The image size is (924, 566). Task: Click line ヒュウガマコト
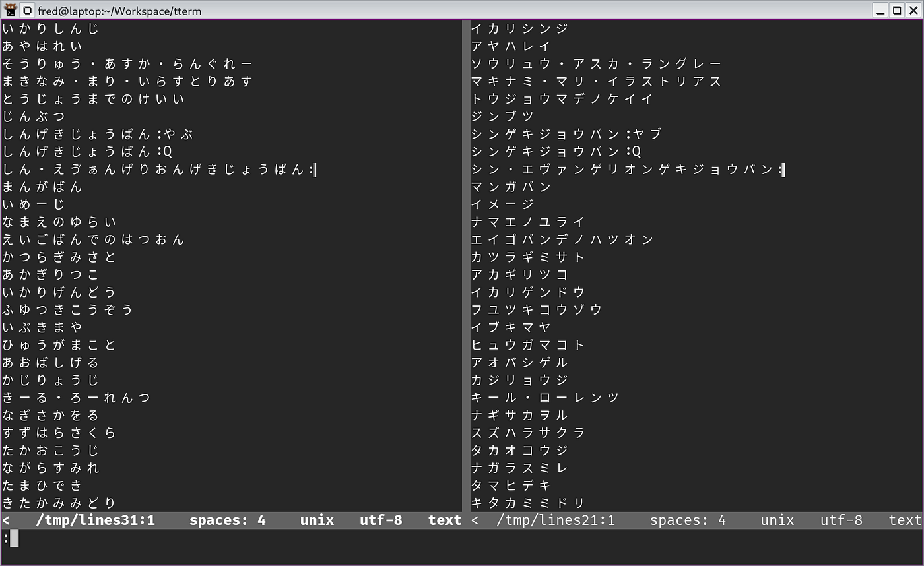[528, 345]
